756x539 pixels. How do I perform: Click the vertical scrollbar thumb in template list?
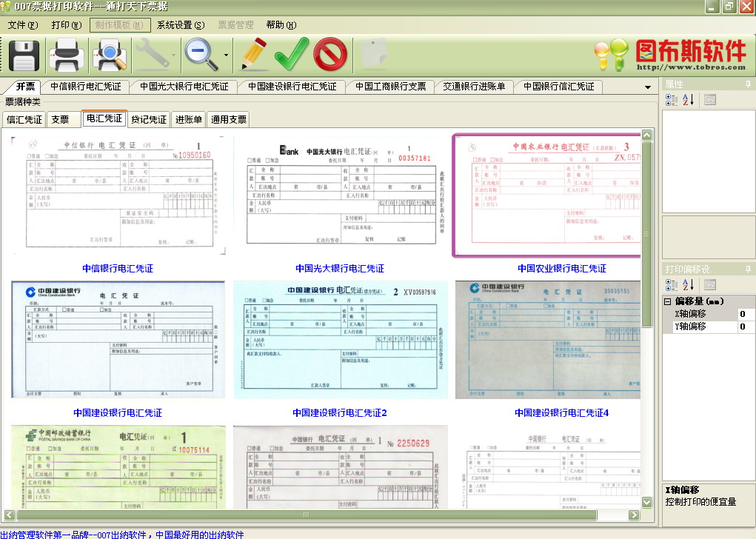[647, 234]
